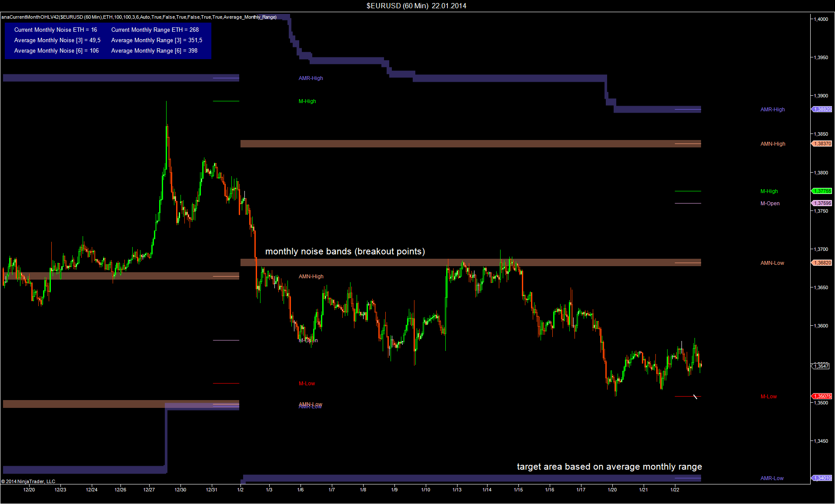Image resolution: width=835 pixels, height=504 pixels.
Task: Click the 12/23 date on time axis
Action: pos(60,490)
